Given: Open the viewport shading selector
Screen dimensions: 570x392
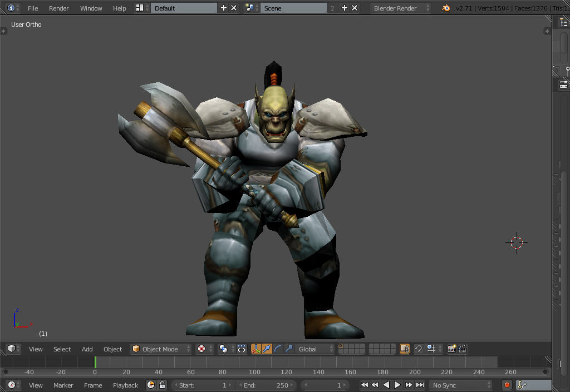Looking at the screenshot, I should click(x=204, y=349).
